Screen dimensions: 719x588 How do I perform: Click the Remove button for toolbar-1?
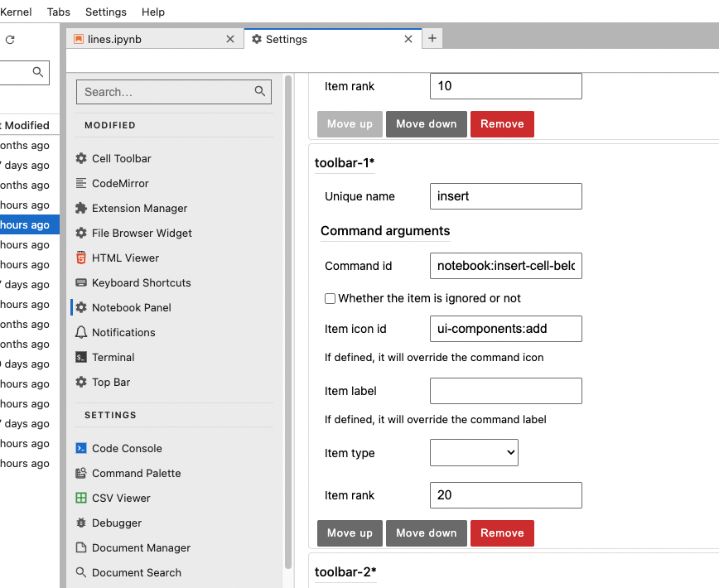coord(502,533)
